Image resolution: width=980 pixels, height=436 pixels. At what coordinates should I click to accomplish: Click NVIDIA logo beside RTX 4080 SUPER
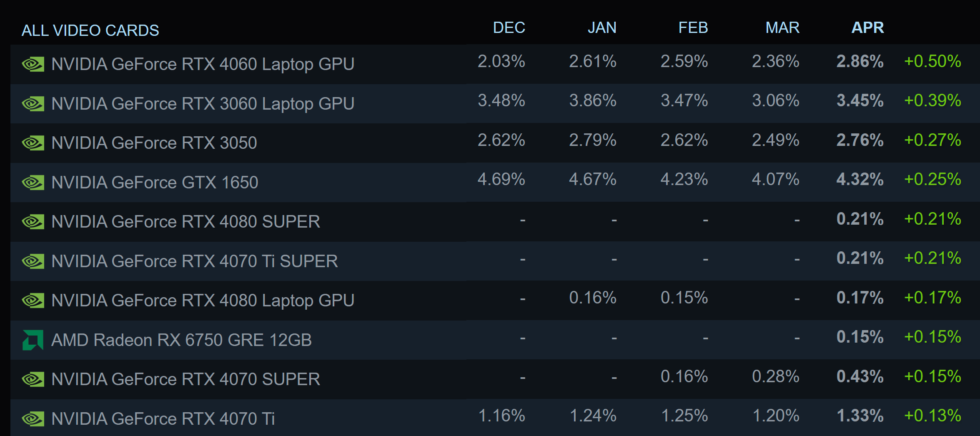pos(33,222)
